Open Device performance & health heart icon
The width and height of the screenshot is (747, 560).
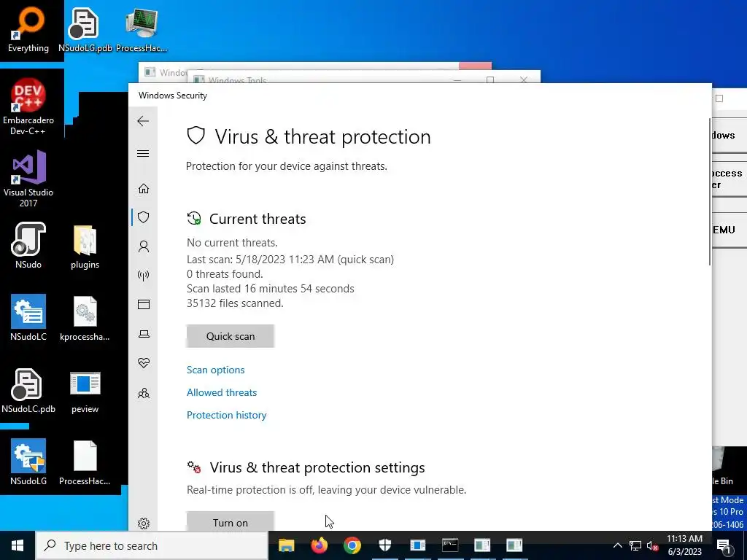144,363
